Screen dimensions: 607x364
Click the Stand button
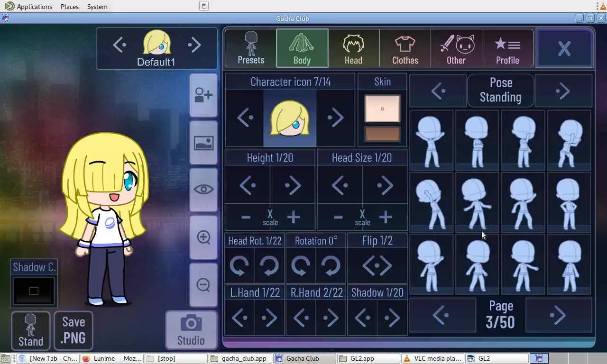click(x=31, y=330)
